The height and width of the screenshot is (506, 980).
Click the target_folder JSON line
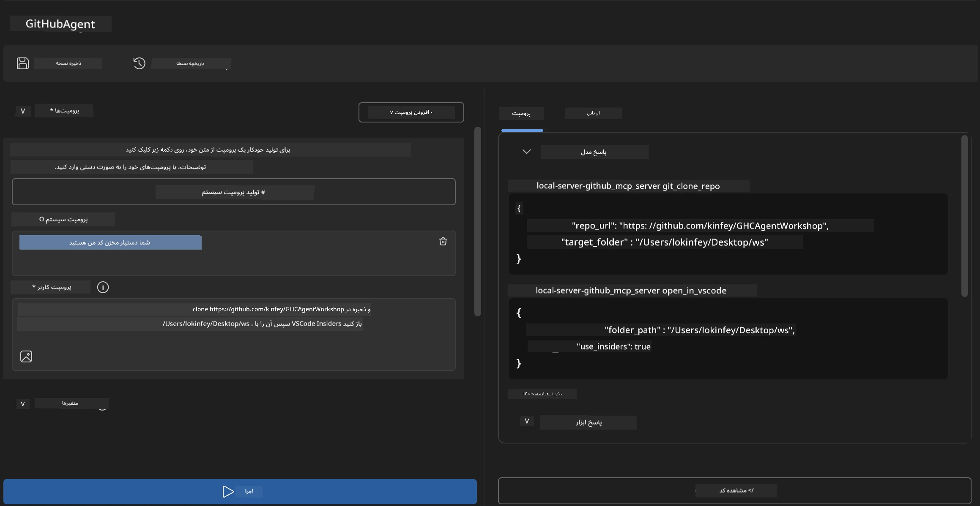(x=664, y=242)
